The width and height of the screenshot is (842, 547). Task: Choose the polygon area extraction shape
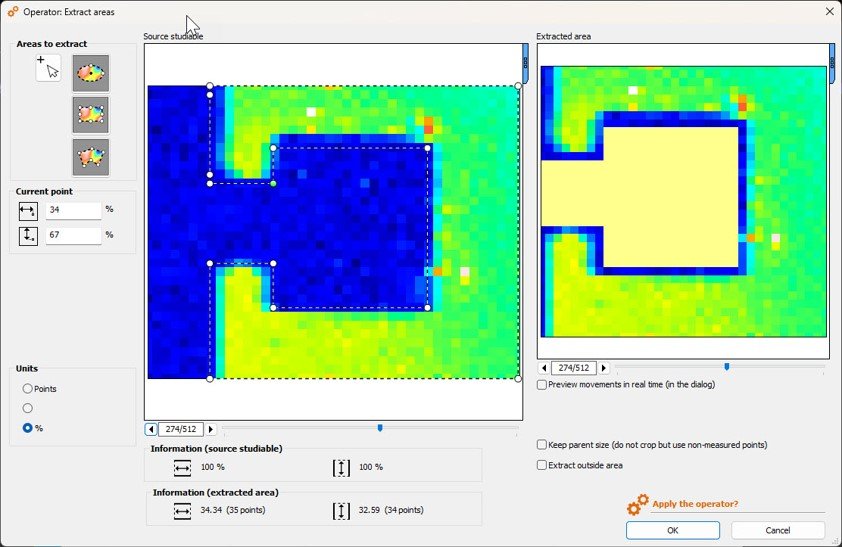point(91,157)
